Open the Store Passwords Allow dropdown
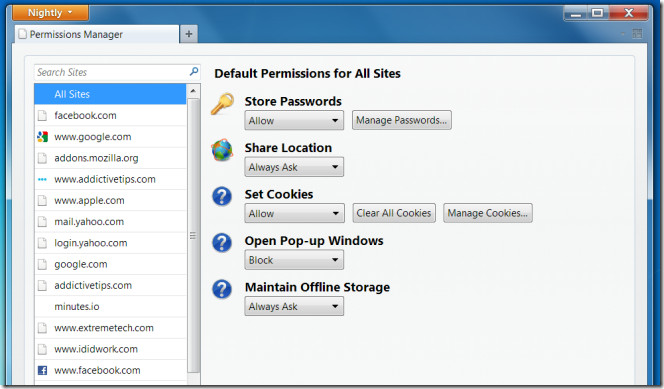The image size is (664, 389). 294,121
